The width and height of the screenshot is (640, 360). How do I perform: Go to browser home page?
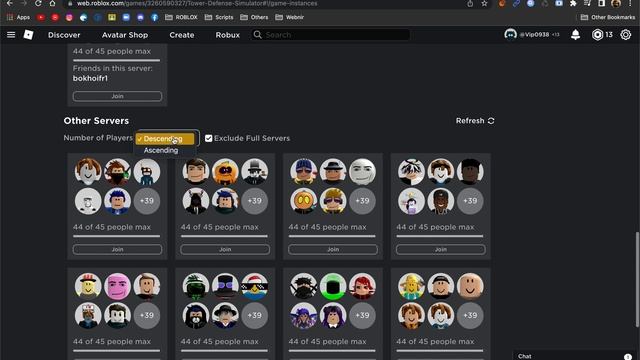52,3
